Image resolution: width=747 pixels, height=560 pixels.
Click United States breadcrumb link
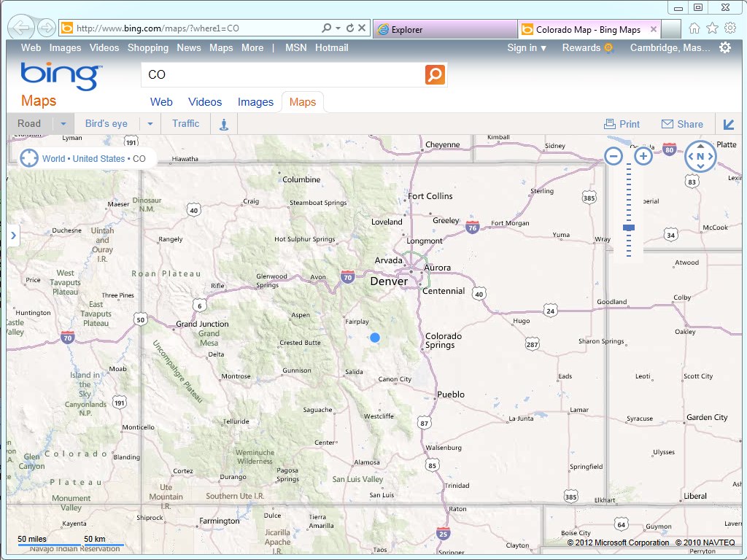tap(98, 158)
